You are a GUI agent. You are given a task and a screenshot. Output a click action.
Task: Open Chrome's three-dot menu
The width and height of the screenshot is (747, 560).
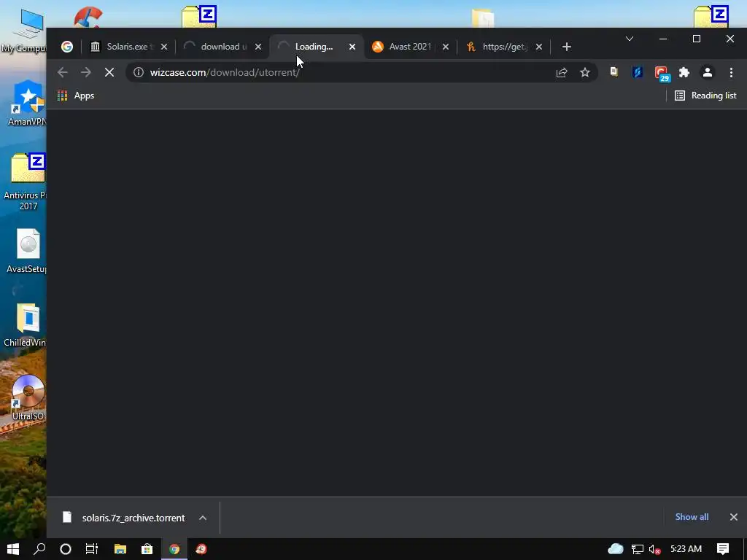pos(731,72)
